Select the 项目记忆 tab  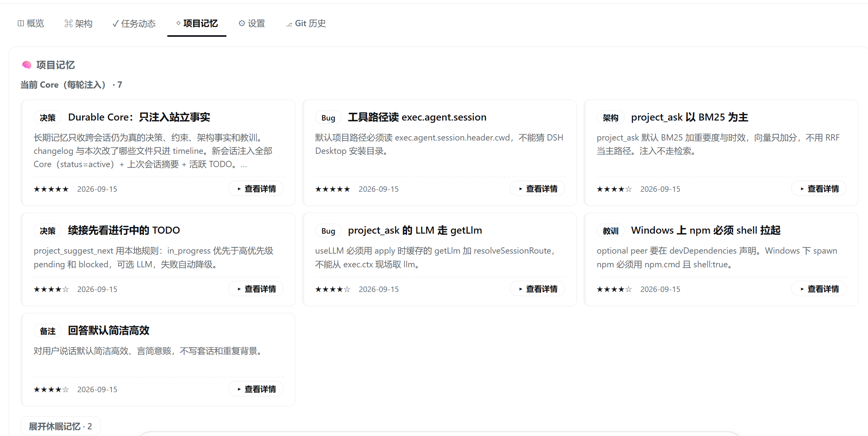click(x=197, y=23)
